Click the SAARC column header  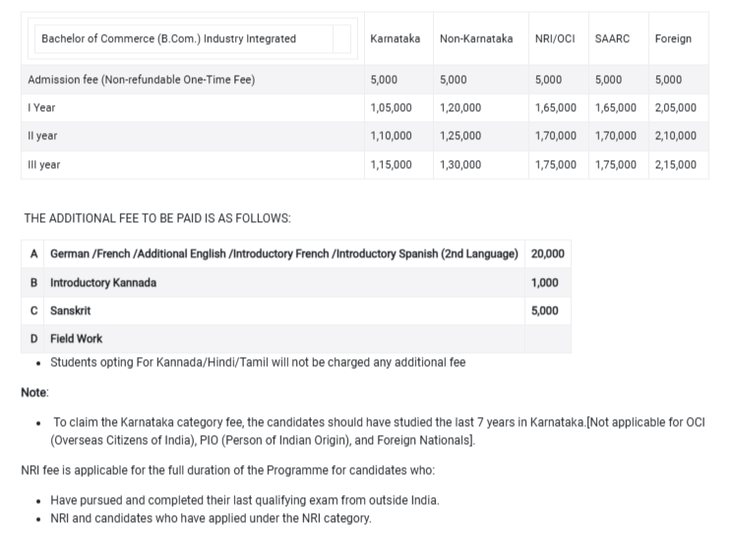[x=611, y=39]
